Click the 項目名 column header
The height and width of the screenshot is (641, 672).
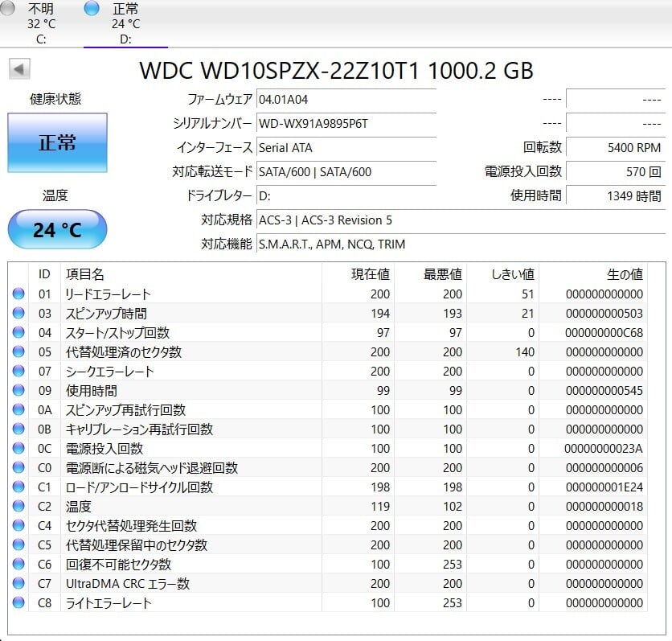84,274
